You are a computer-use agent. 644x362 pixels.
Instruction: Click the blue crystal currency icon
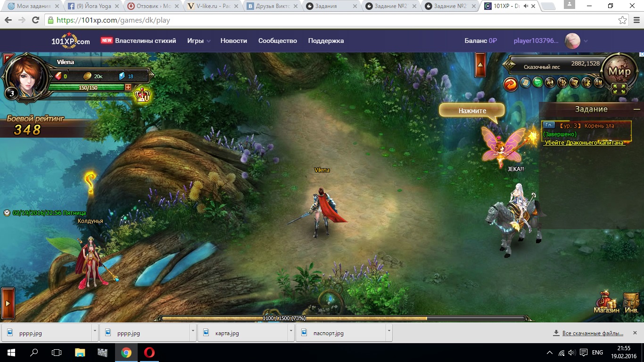(122, 76)
